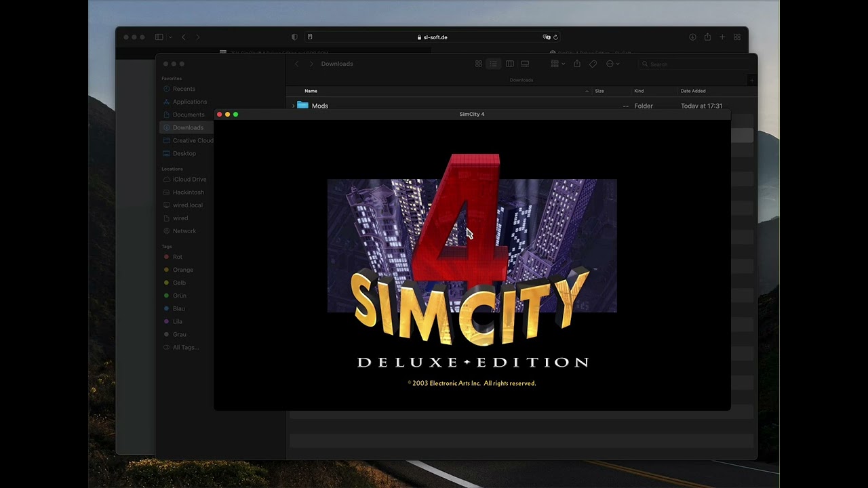
Task: Open Safari's share button
Action: pos(707,37)
